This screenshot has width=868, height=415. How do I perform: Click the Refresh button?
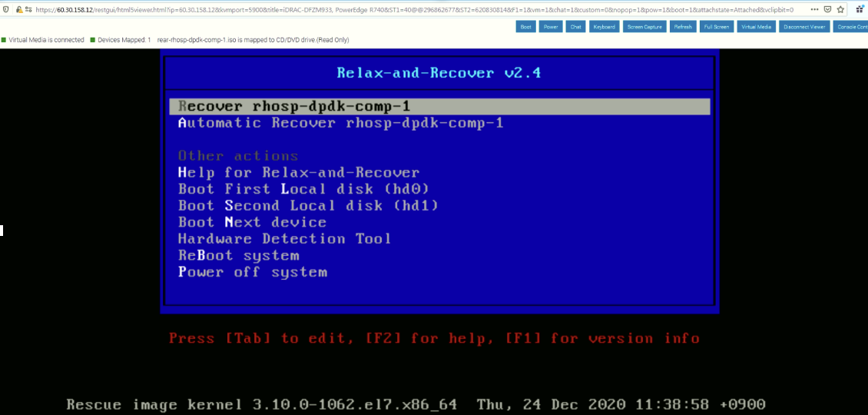[683, 27]
